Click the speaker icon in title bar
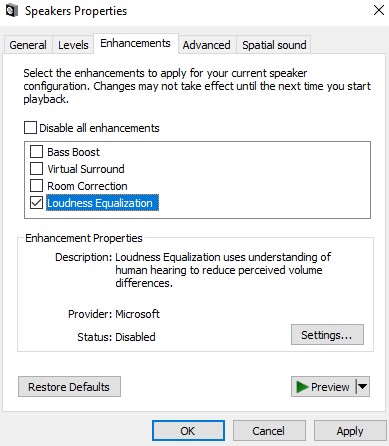The width and height of the screenshot is (389, 446). 11,10
